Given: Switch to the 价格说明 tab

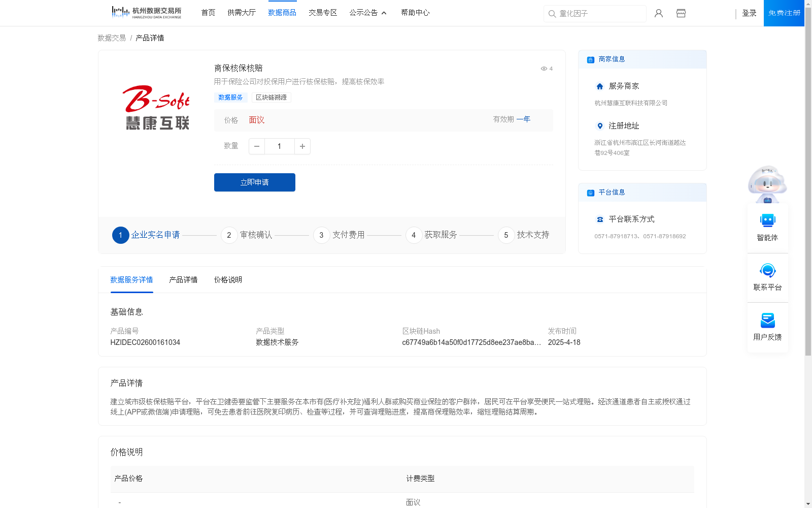Looking at the screenshot, I should [228, 280].
